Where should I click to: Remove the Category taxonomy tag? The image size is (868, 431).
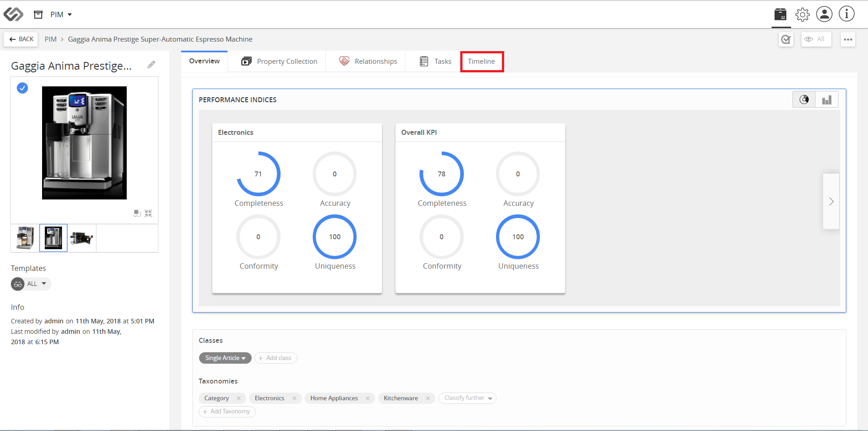[x=238, y=398]
